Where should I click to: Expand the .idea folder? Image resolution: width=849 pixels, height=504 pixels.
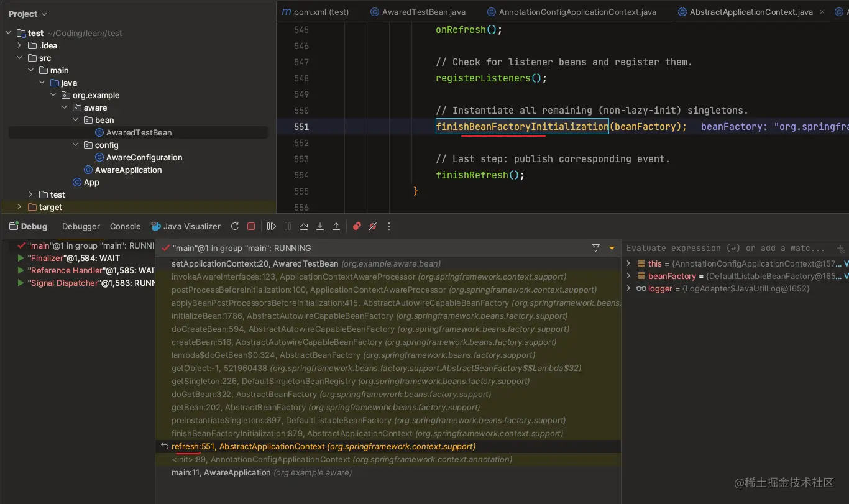[x=21, y=45]
